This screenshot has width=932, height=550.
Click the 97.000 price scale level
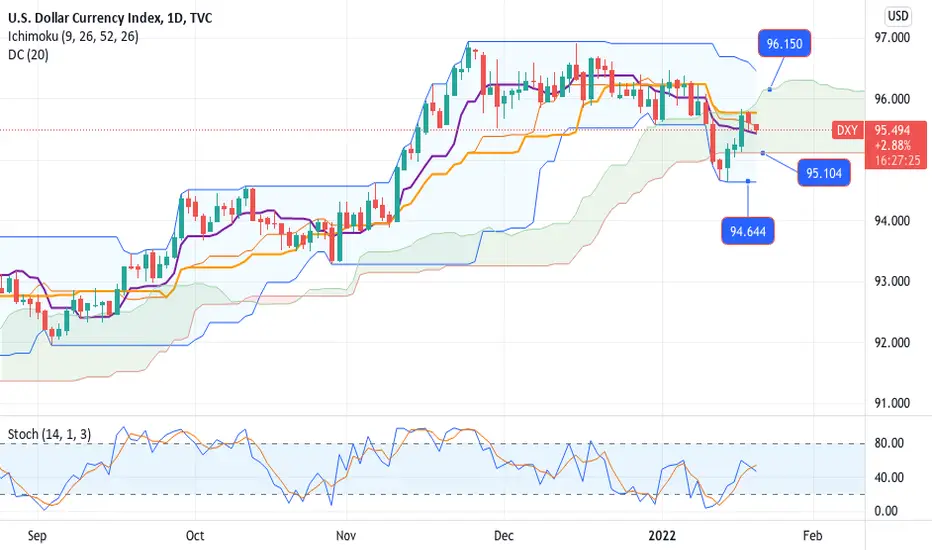(892, 37)
